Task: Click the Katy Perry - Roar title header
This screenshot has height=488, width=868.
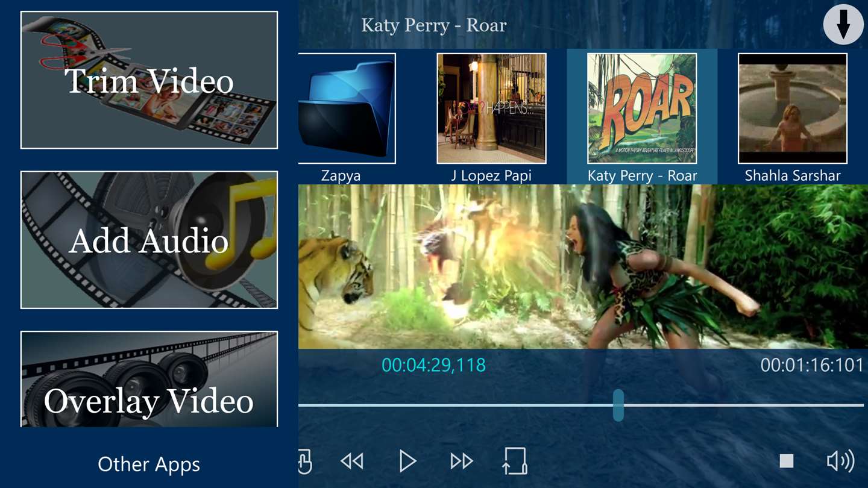Action: tap(433, 25)
